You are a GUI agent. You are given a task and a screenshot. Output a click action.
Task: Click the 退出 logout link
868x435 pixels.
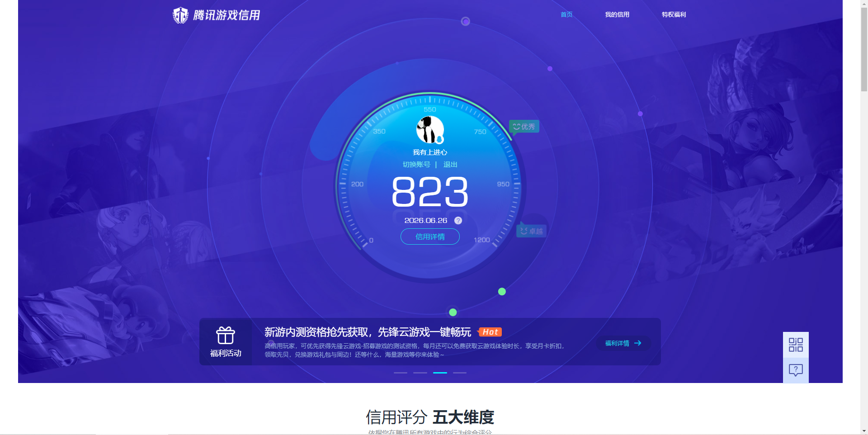(450, 165)
